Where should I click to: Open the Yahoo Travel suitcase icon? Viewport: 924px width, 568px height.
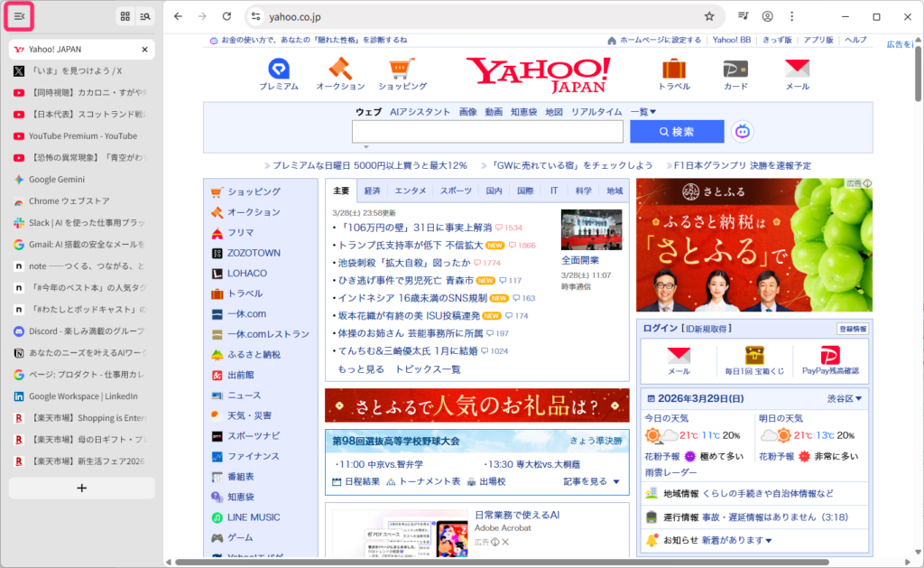tap(674, 70)
